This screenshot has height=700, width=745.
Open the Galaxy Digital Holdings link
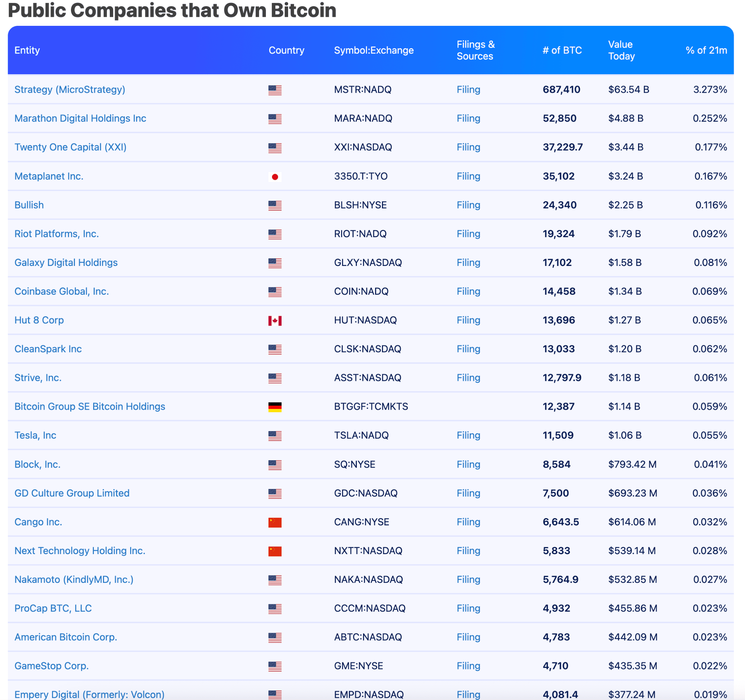(x=65, y=262)
